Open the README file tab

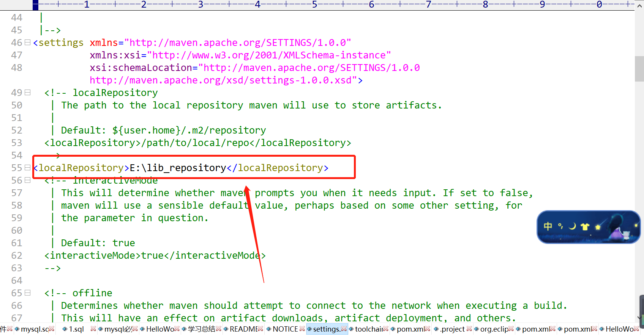pos(244,329)
